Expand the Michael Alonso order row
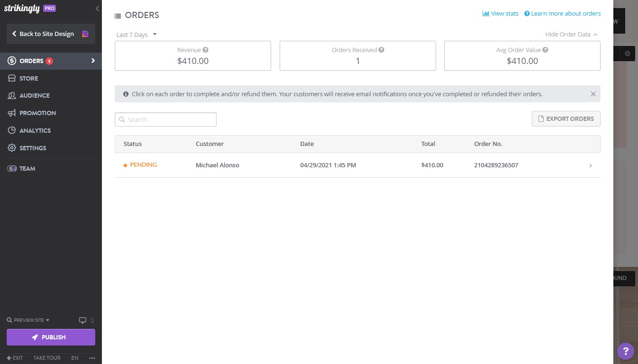This screenshot has width=638, height=364. point(591,165)
